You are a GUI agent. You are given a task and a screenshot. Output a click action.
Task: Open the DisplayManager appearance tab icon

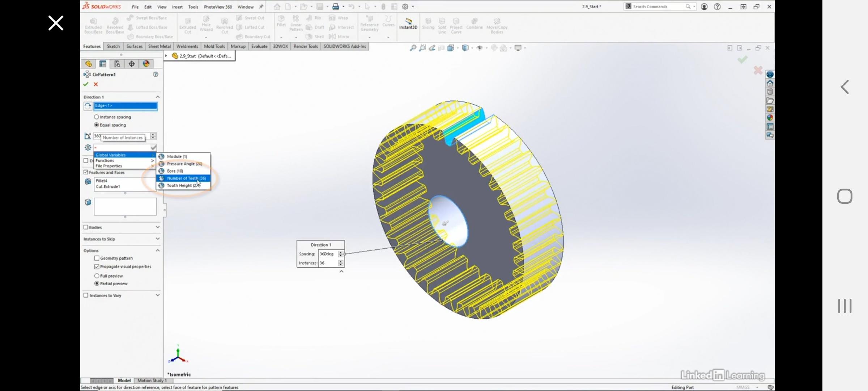coord(146,64)
